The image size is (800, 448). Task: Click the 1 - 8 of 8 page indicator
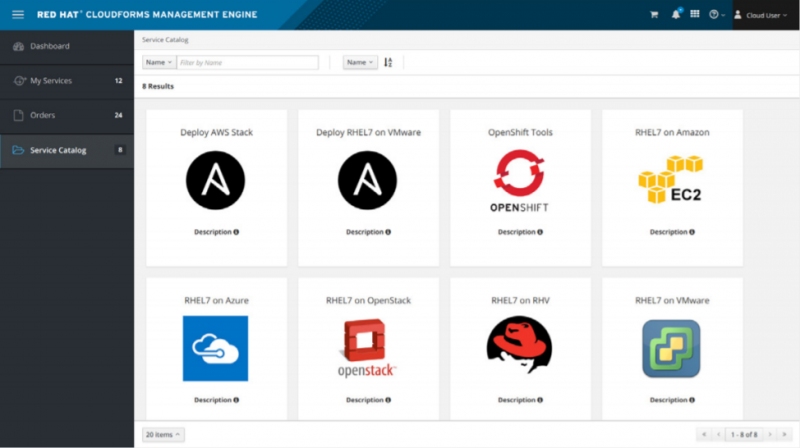(744, 435)
